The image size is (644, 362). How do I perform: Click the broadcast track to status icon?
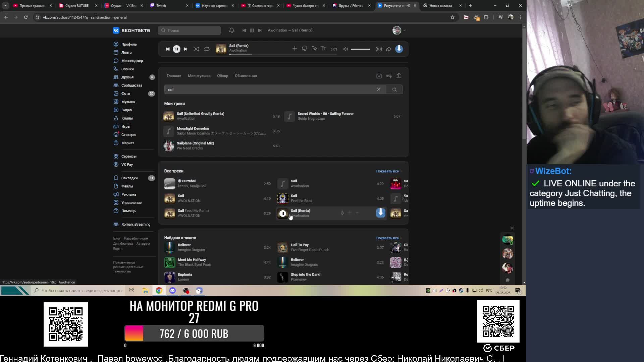(x=379, y=49)
